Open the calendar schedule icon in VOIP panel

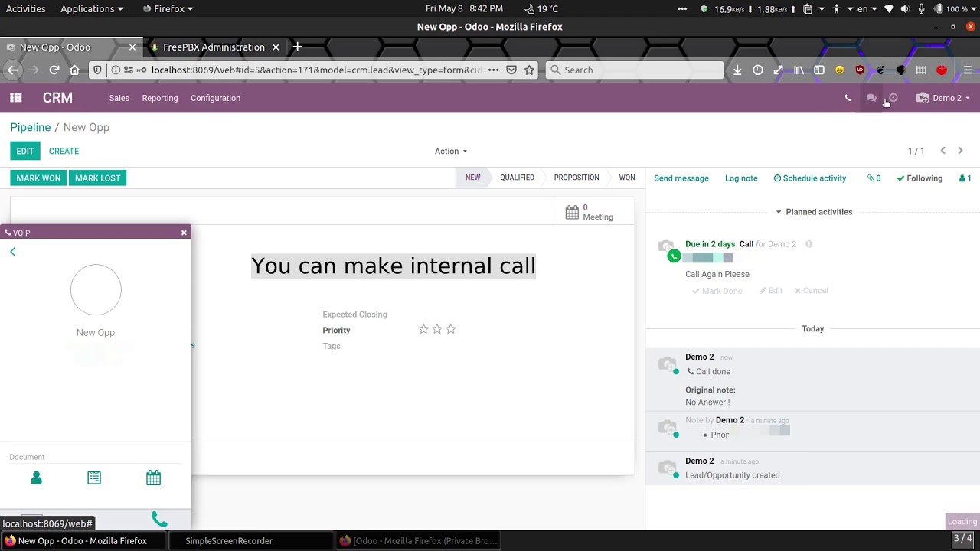[153, 478]
